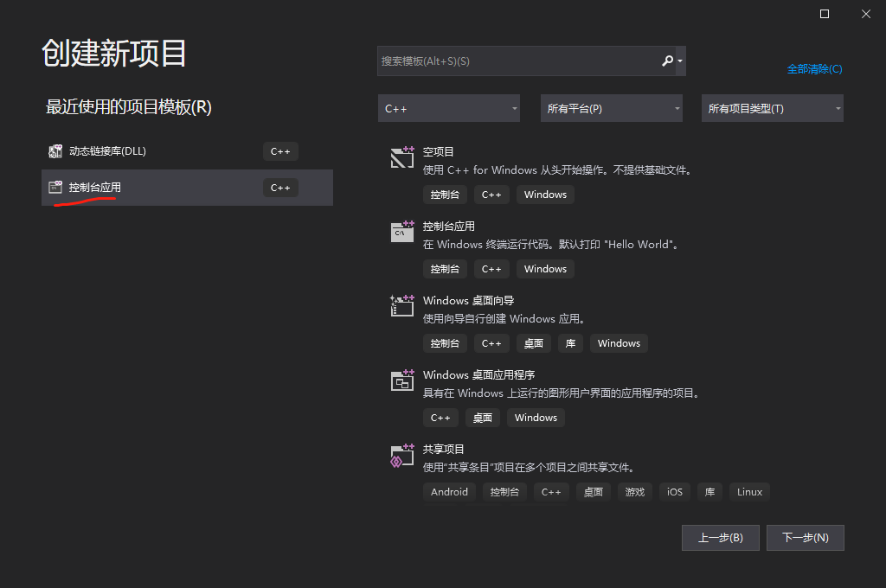This screenshot has width=886, height=588.
Task: Open the C++ language filter dropdown
Action: pos(449,108)
